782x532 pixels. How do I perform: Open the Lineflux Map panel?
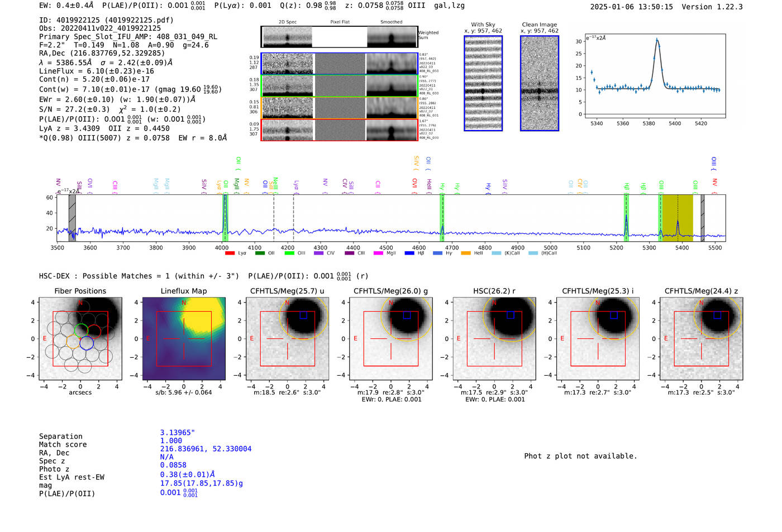point(184,338)
